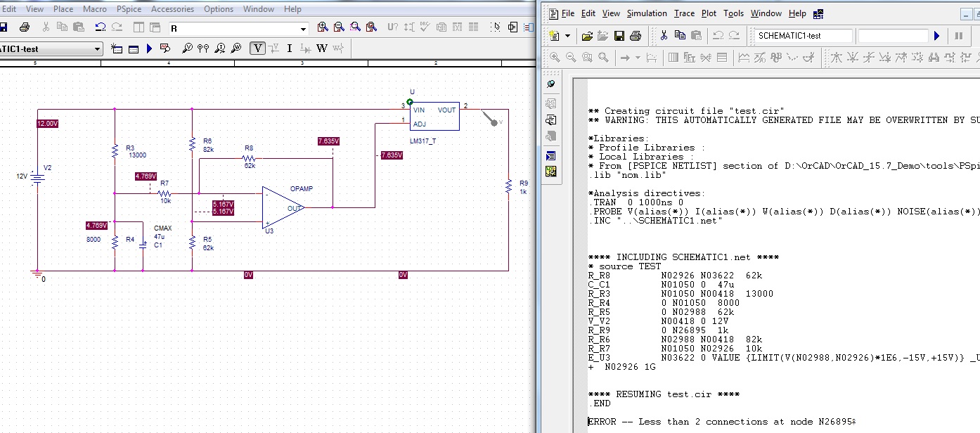Select the OPAMP U3 symbol

pyautogui.click(x=283, y=207)
